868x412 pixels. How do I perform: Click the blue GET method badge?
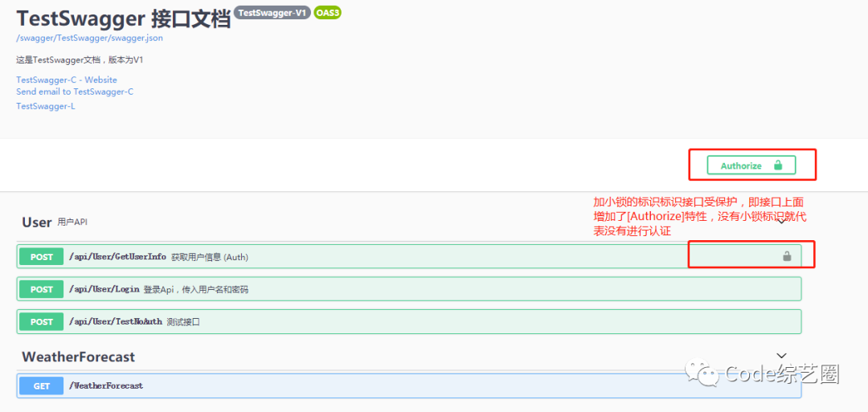(42, 386)
